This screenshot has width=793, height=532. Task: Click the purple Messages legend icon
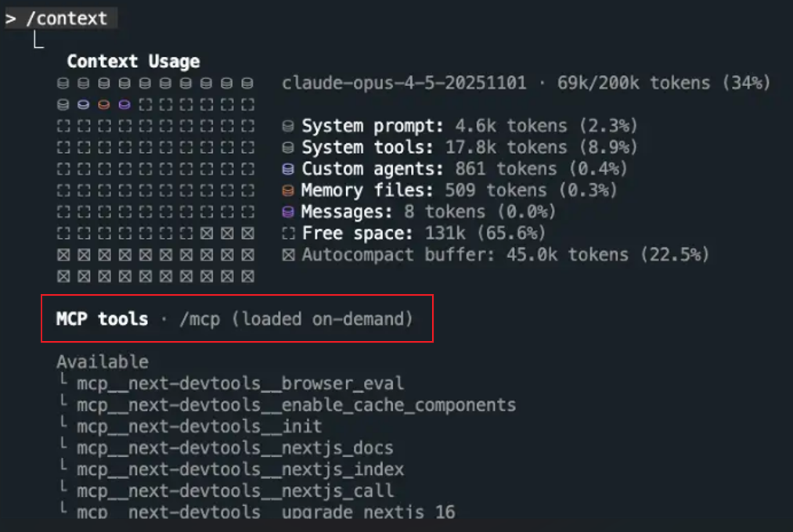tap(288, 212)
